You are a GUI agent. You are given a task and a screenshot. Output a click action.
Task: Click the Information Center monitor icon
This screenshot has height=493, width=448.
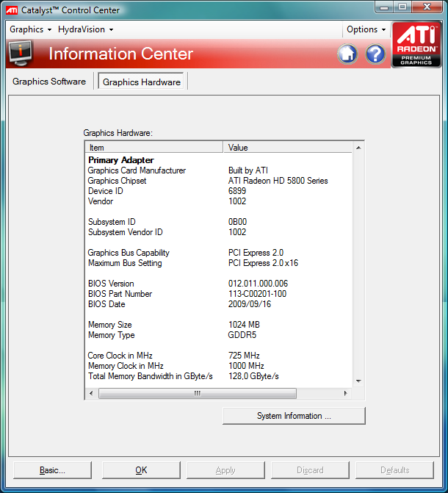coord(21,53)
